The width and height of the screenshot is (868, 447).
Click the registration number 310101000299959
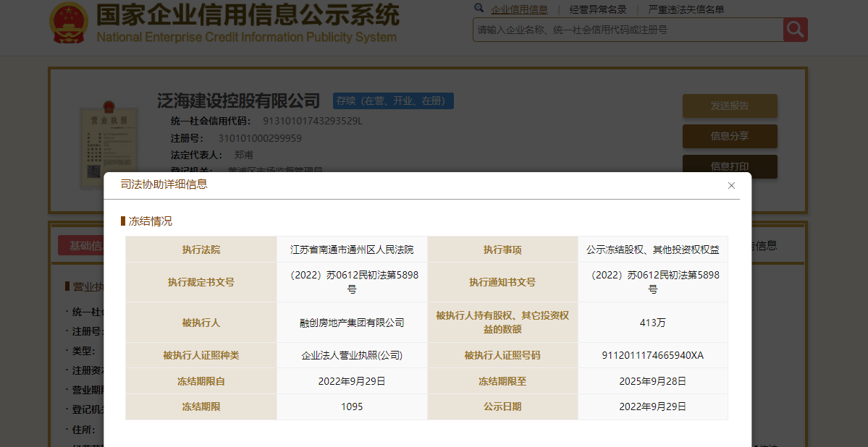pyautogui.click(x=260, y=138)
